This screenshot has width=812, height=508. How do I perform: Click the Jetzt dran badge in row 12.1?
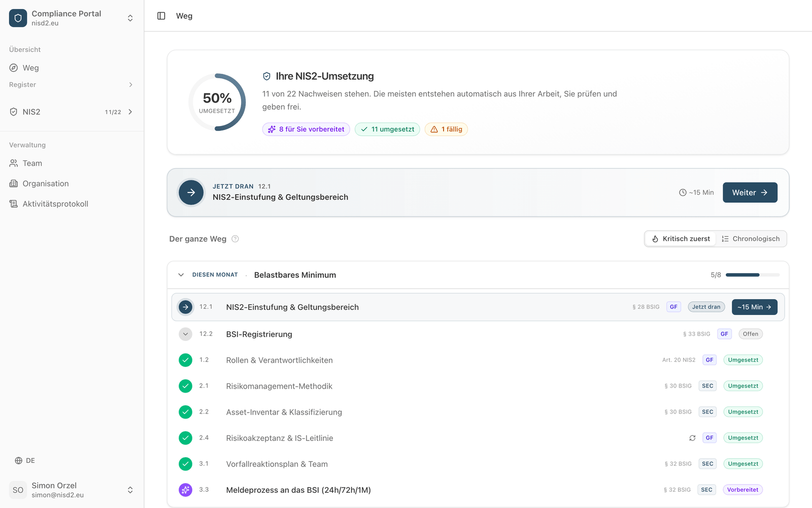point(706,307)
